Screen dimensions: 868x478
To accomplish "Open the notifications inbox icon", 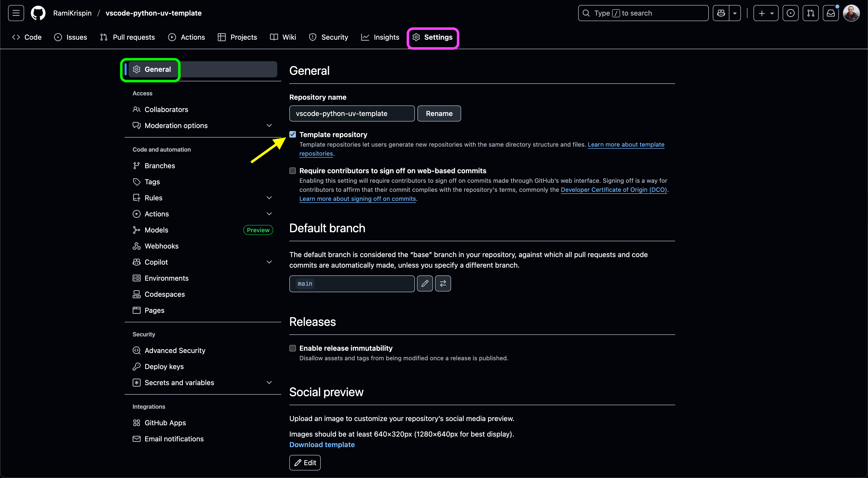I will (x=831, y=13).
